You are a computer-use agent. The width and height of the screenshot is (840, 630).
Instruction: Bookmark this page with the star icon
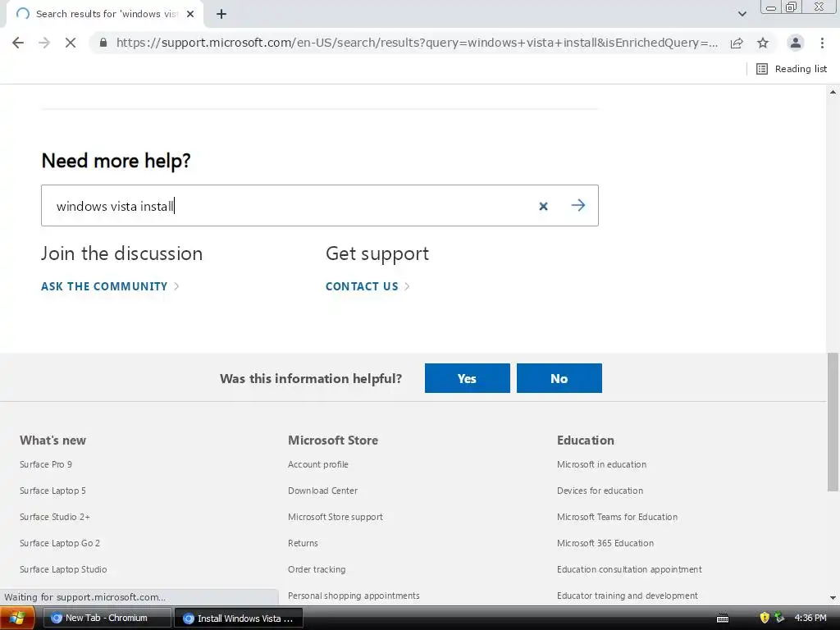[x=763, y=43]
